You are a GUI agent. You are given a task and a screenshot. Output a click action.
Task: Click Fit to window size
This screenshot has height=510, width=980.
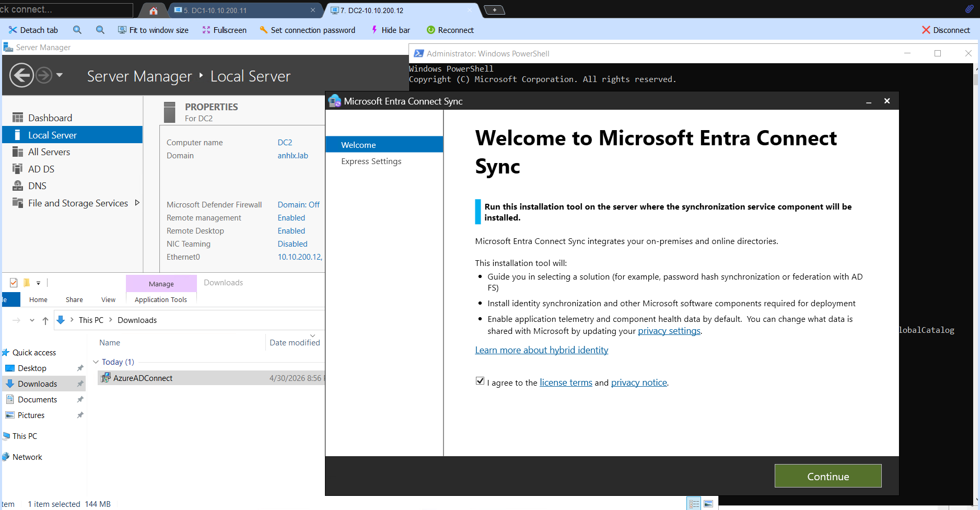tap(153, 30)
